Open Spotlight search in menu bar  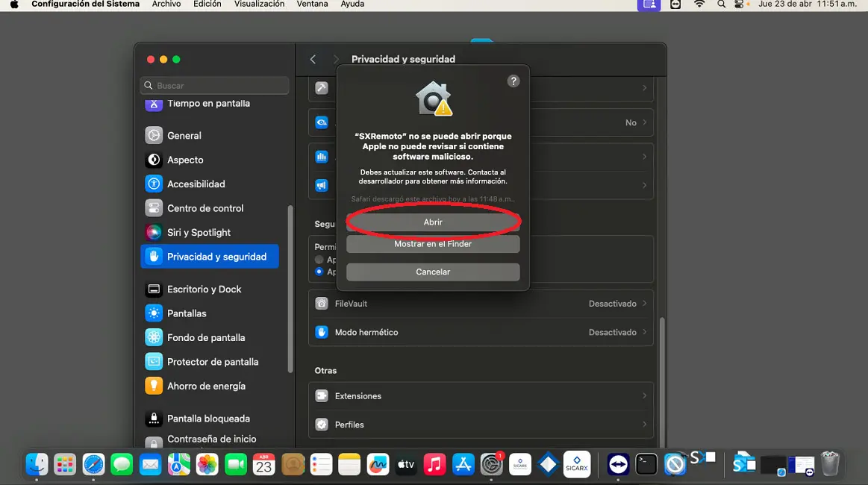click(721, 4)
